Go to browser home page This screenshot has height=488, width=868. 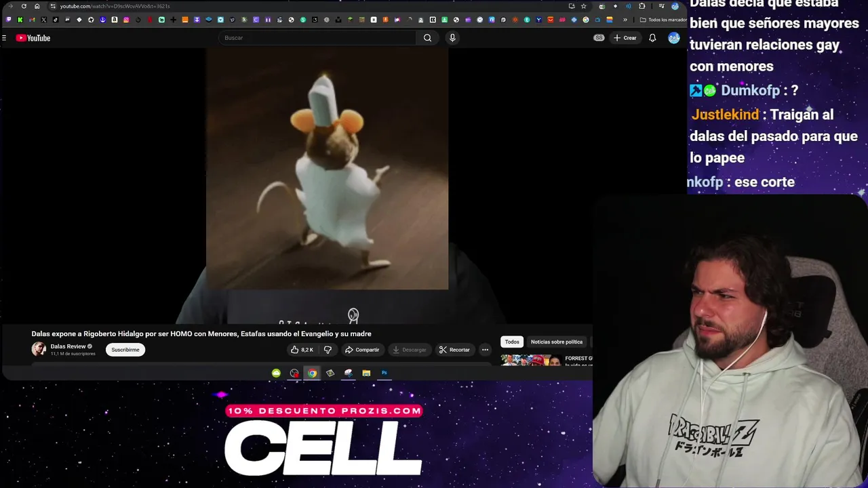click(x=37, y=6)
